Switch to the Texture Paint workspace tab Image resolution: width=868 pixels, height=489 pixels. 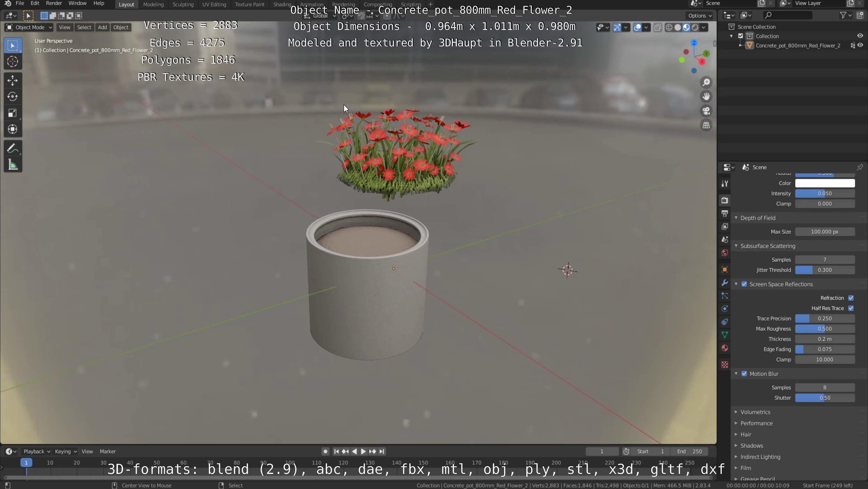pos(249,4)
